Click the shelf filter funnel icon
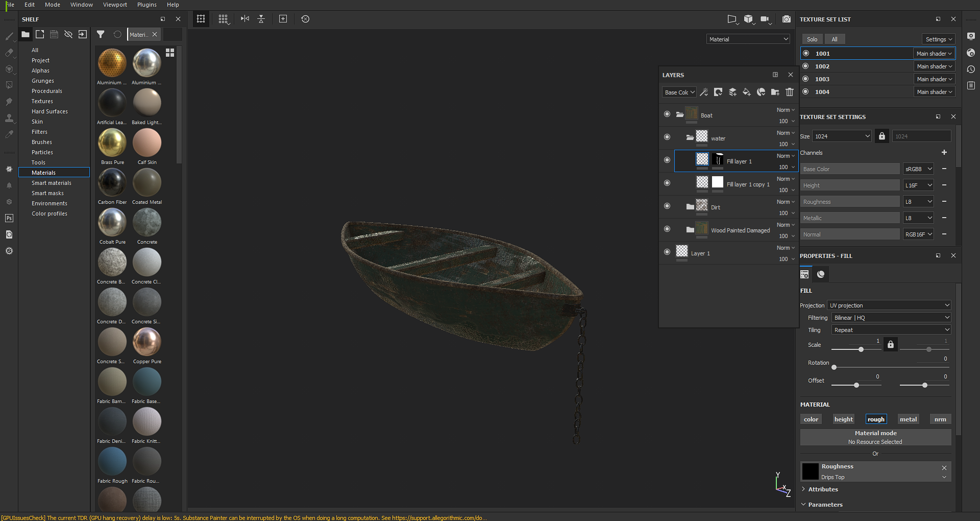Screen dimensions: 980x521 (x=101, y=34)
